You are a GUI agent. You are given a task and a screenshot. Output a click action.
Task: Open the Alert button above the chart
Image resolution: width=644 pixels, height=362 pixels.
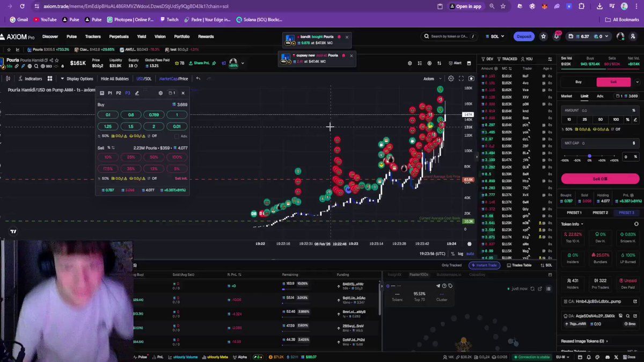pos(455,63)
